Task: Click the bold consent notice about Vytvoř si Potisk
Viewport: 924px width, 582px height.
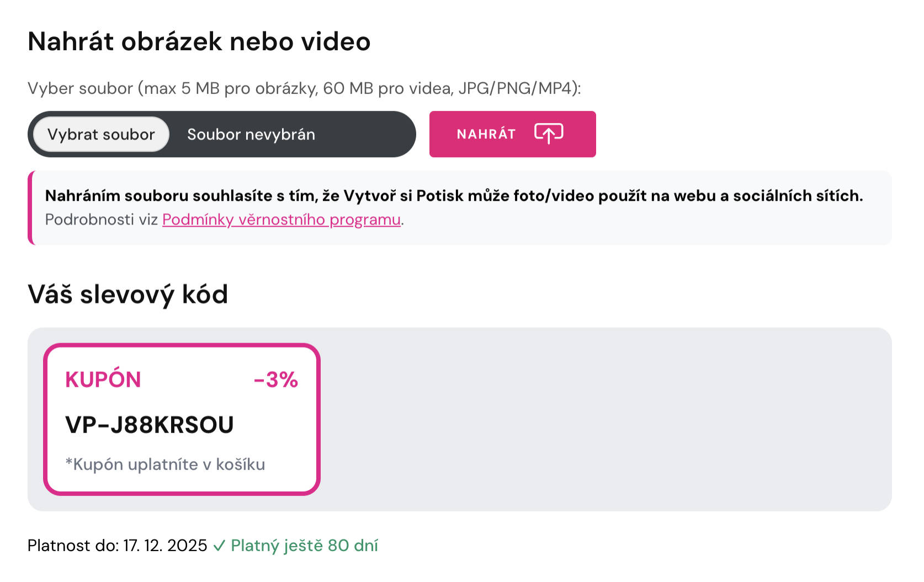Action: (x=454, y=196)
